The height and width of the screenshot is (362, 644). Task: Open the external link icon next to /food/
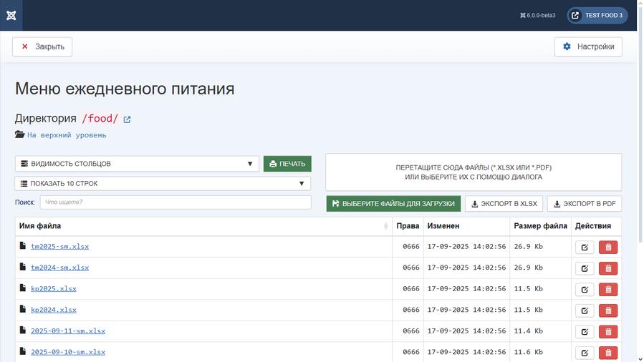click(x=127, y=119)
